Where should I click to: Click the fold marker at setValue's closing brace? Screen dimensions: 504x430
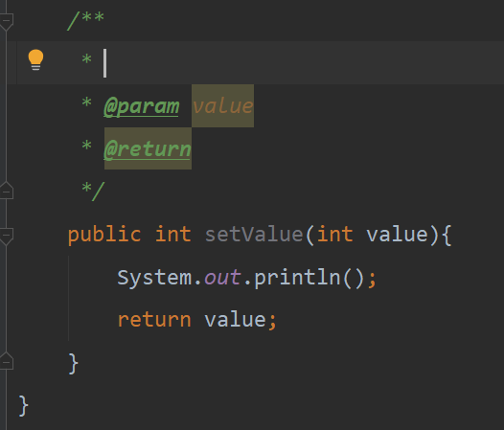[x=7, y=361]
